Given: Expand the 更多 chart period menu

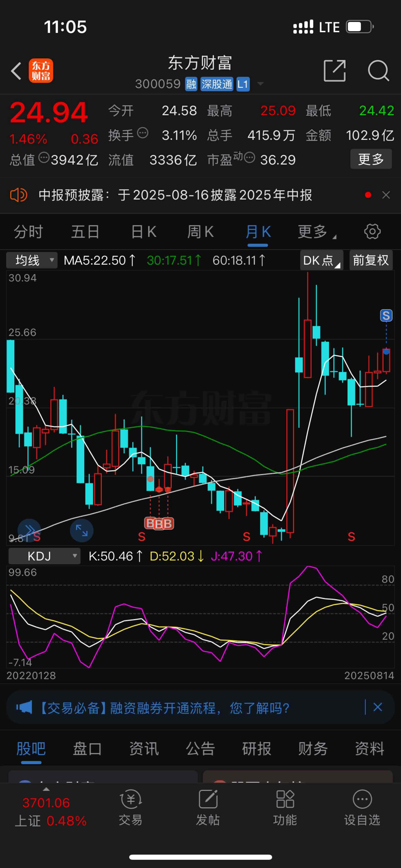Looking at the screenshot, I should coord(317,232).
